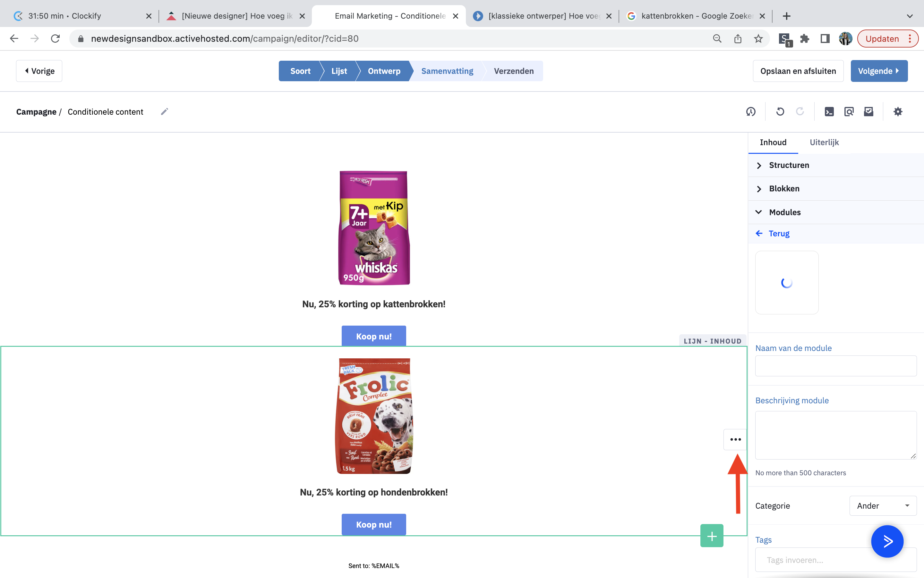Reload the page

(56, 39)
